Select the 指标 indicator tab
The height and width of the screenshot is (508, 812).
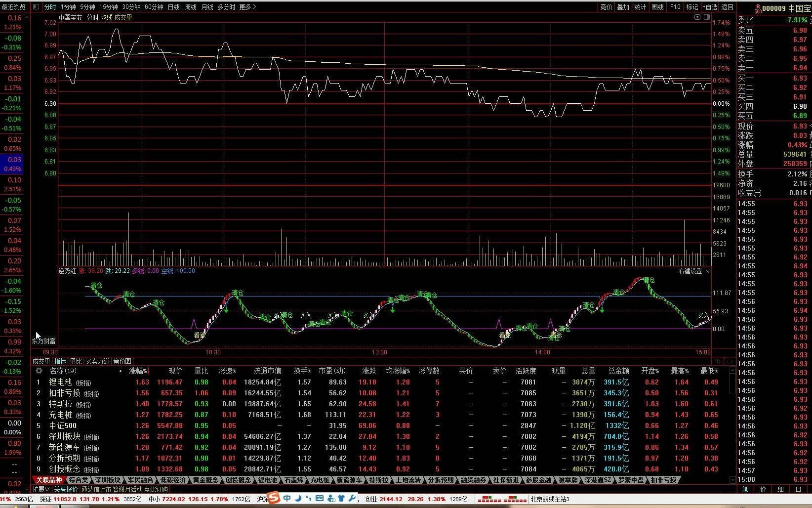tap(60, 361)
